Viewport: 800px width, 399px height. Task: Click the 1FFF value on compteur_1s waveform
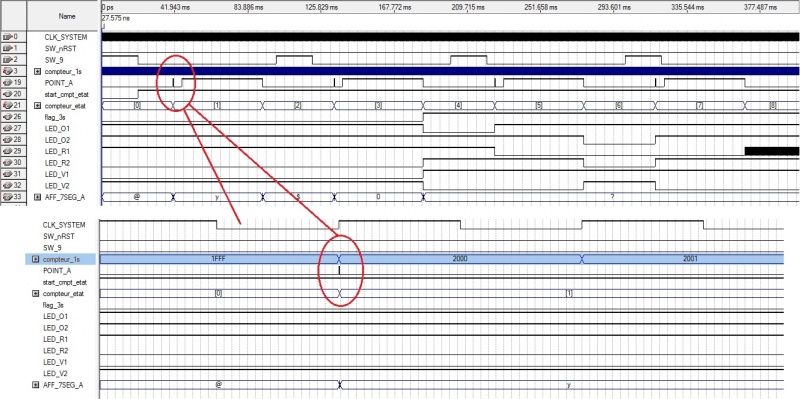(218, 259)
